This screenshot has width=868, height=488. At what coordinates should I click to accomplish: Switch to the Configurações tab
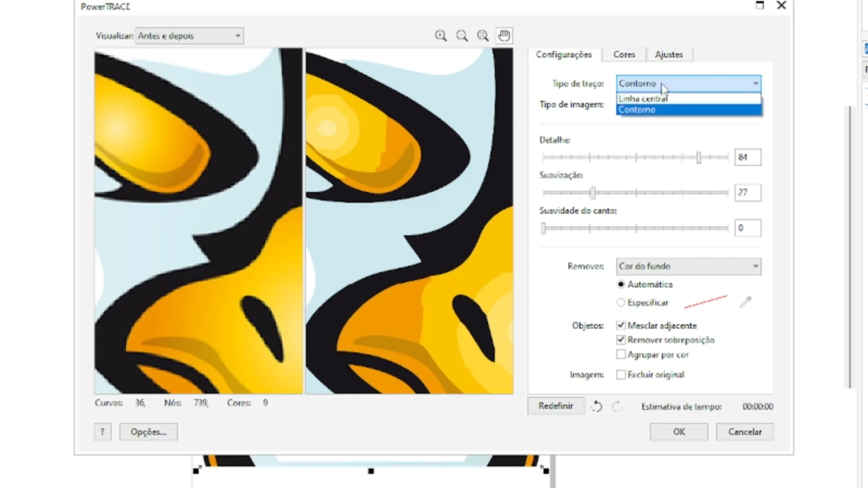564,55
